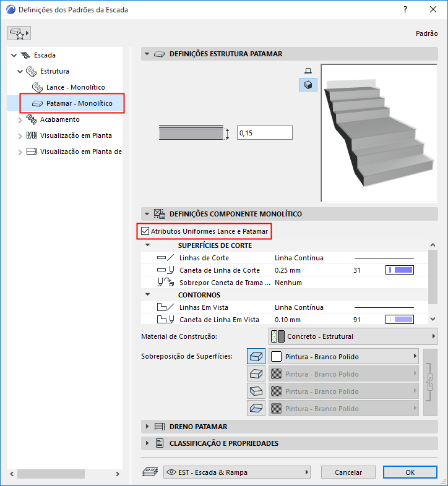Expand the Acabamento tree node
448x486 pixels.
coord(20,120)
